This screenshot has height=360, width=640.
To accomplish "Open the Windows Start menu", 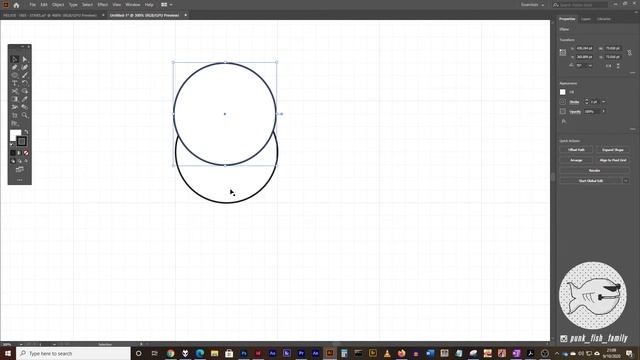I will click(x=8, y=353).
